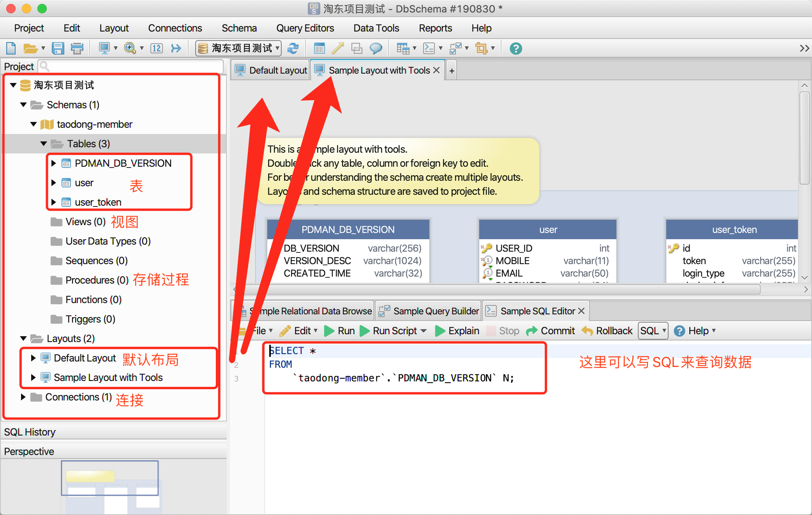Click the pencil edit tool icon

(x=338, y=48)
